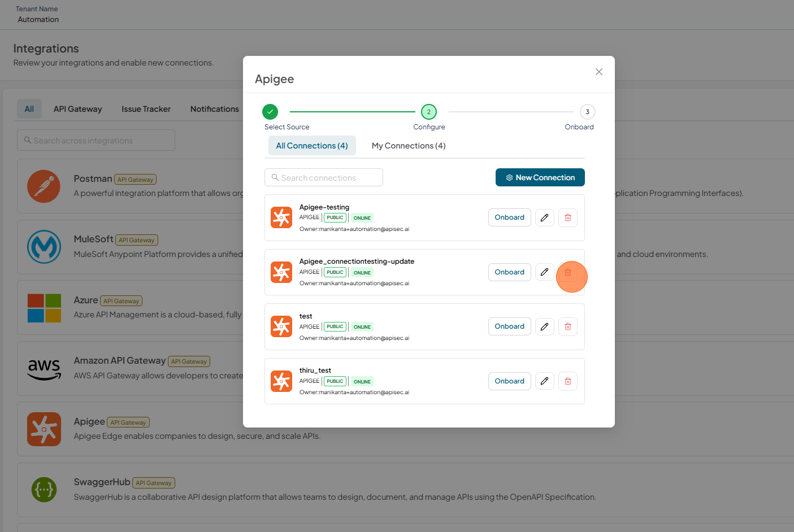Screen dimensions: 794x532
Task: Focus the Search connections field
Action: [324, 177]
